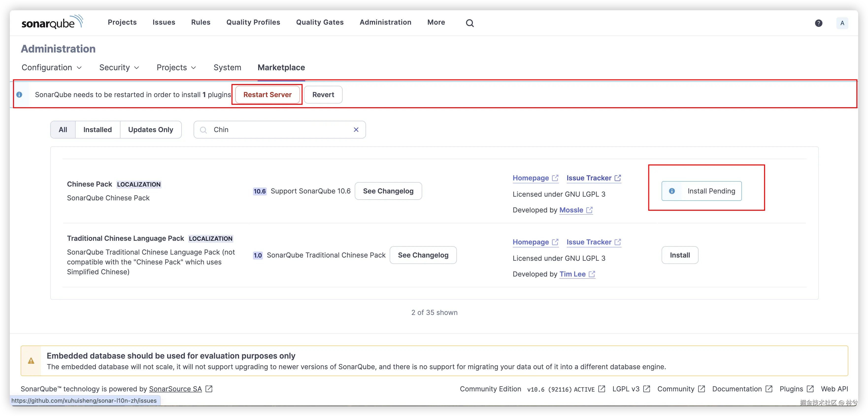Clear the plugin search with X icon
This screenshot has height=416, width=868.
(x=356, y=130)
